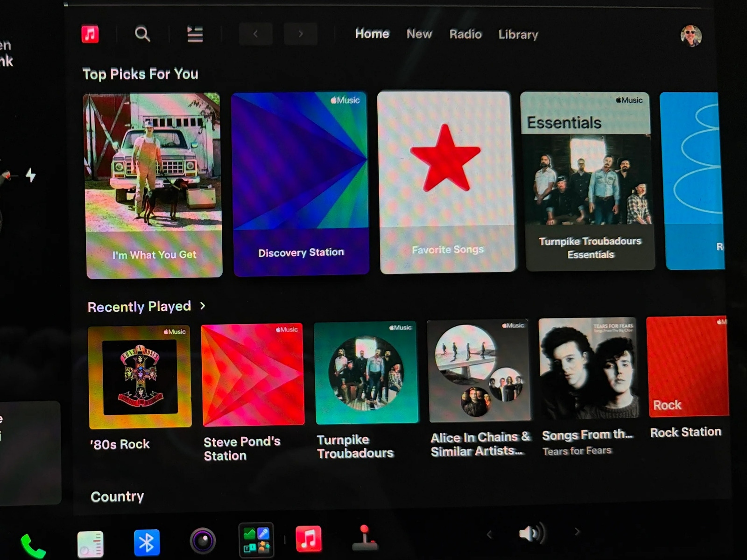Open the Apple Music dock icon
Viewport: 747px width, 560px height.
(309, 539)
